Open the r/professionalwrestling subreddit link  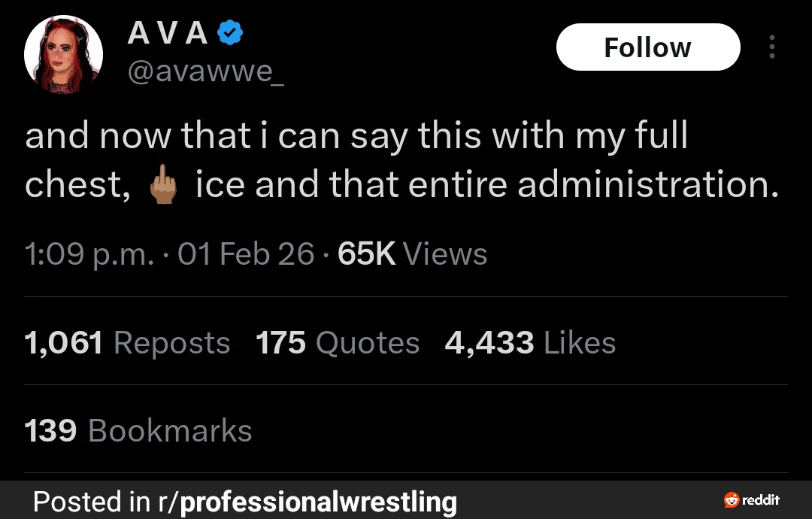click(310, 501)
